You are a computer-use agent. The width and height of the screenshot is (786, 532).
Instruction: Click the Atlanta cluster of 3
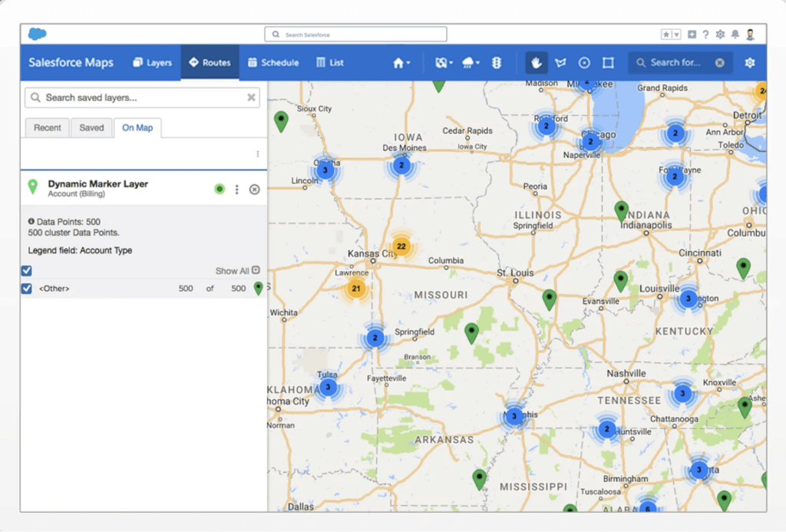point(698,470)
